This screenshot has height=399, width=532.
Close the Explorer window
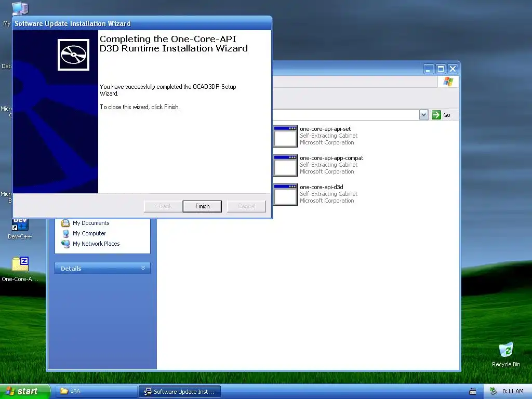(453, 69)
